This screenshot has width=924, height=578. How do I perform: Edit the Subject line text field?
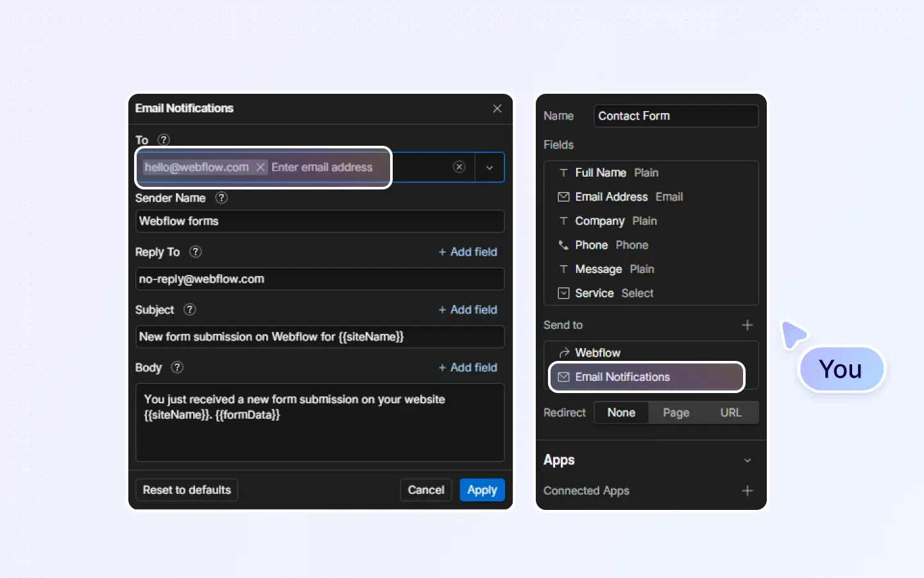coord(320,337)
